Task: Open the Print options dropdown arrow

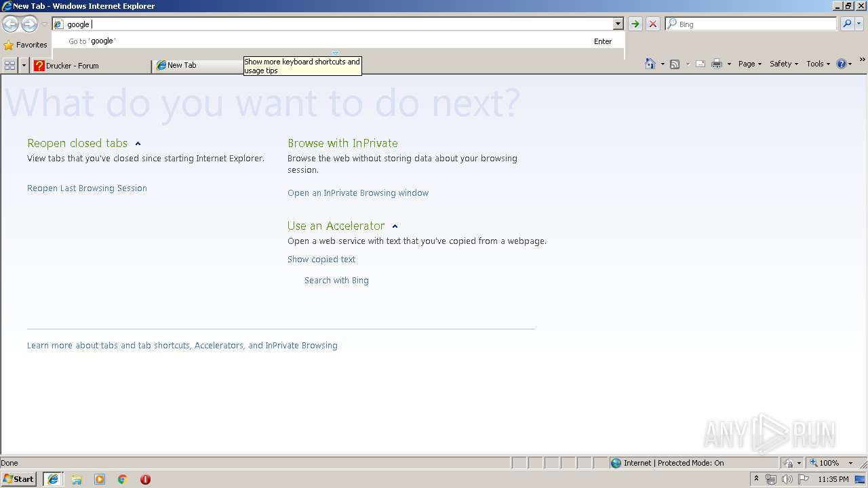Action: [729, 64]
